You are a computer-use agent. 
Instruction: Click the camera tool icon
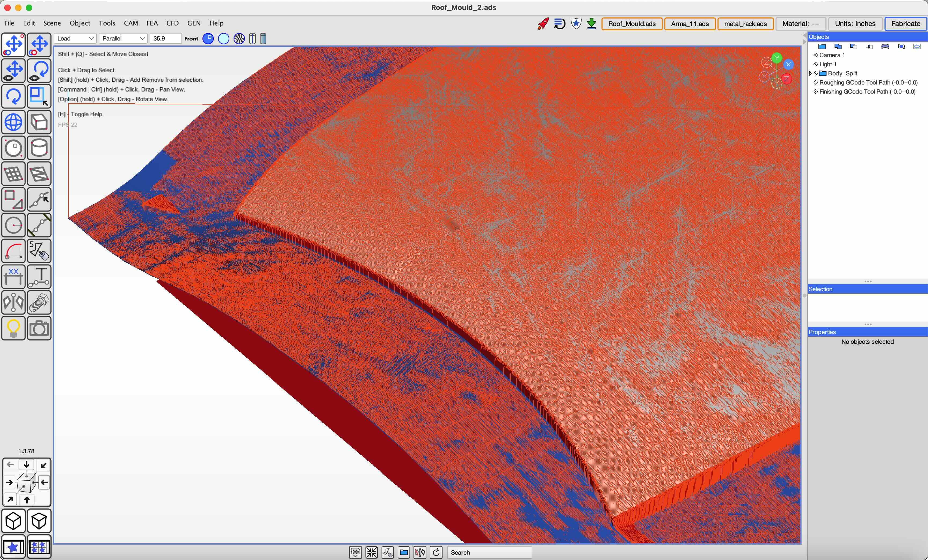(39, 328)
